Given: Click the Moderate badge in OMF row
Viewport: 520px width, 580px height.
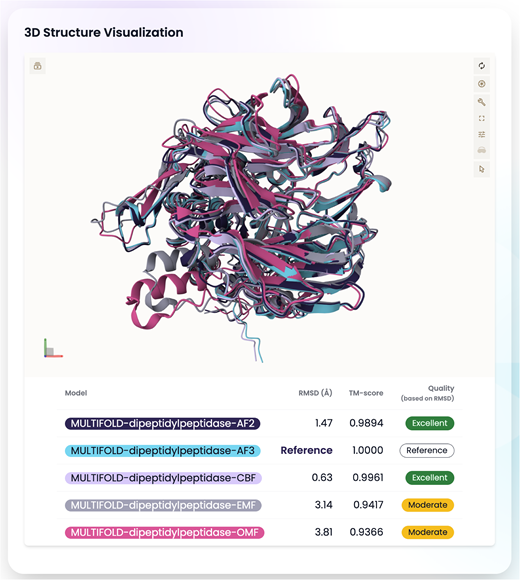Looking at the screenshot, I should click(428, 532).
